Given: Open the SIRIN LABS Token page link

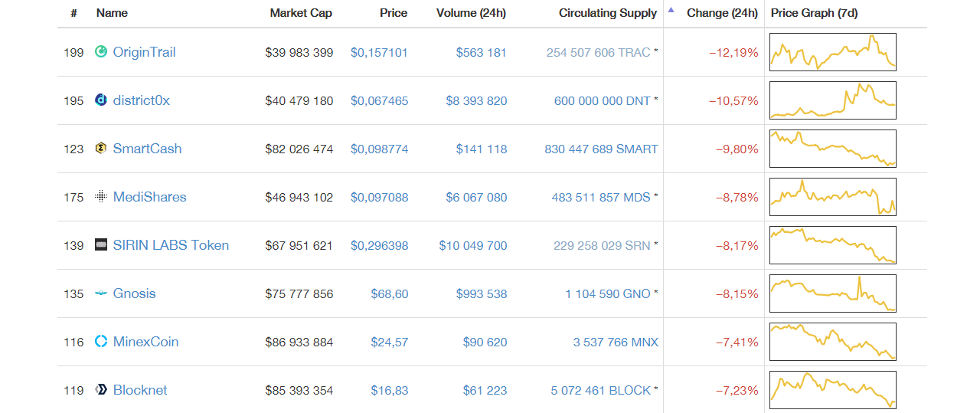Looking at the screenshot, I should click(171, 245).
